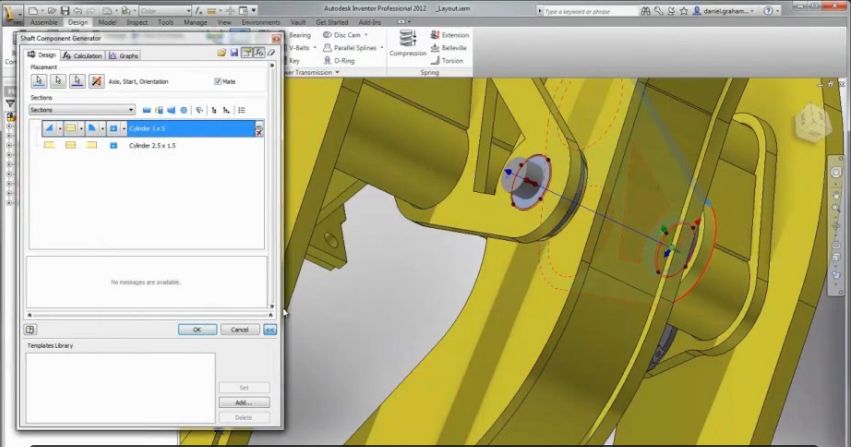The width and height of the screenshot is (851, 447).
Task: Open the Vault ribbon tab
Action: pyautogui.click(x=297, y=22)
